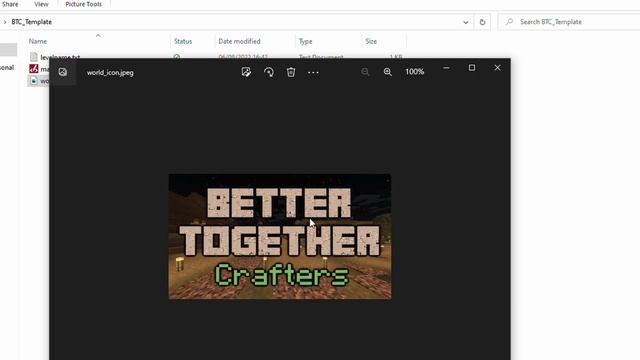The height and width of the screenshot is (360, 640).
Task: Sort files by Size column header
Action: point(371,41)
